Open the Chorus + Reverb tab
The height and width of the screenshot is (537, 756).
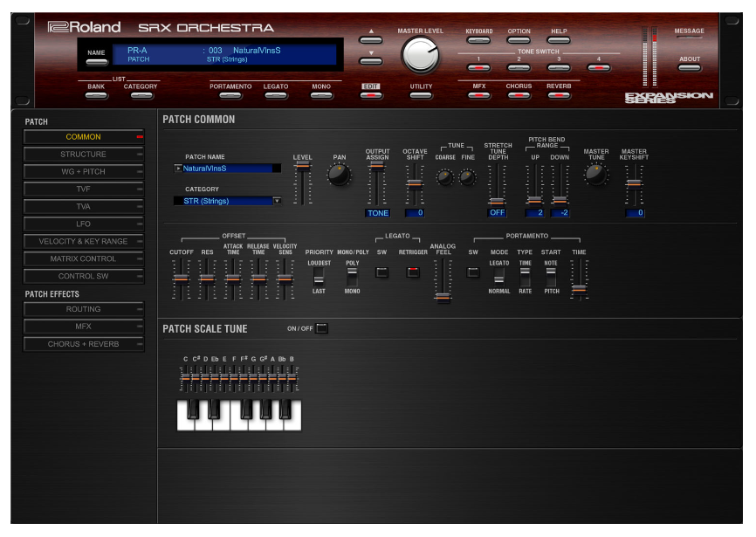[x=84, y=344]
